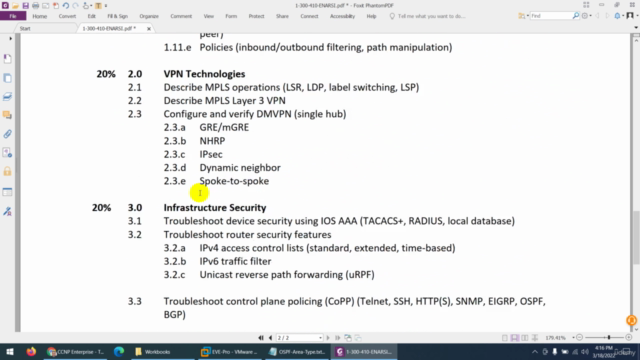Open Firefox from the taskbar

click(x=31, y=352)
